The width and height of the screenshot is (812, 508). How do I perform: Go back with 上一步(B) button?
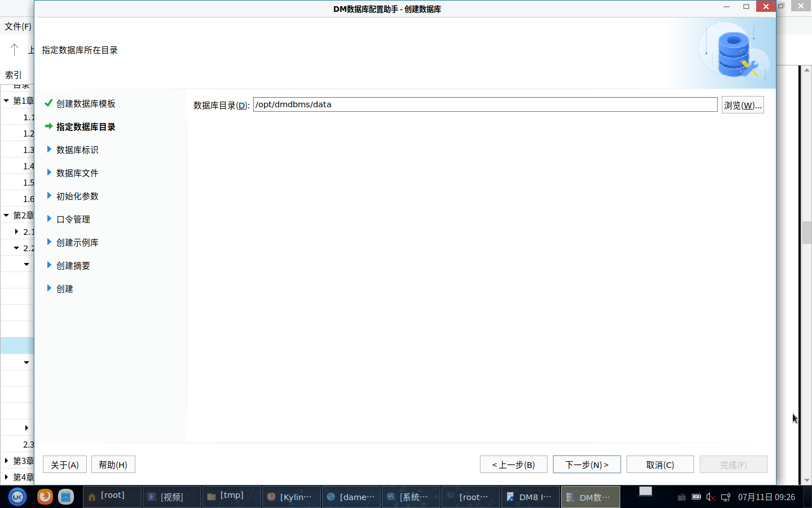point(513,465)
